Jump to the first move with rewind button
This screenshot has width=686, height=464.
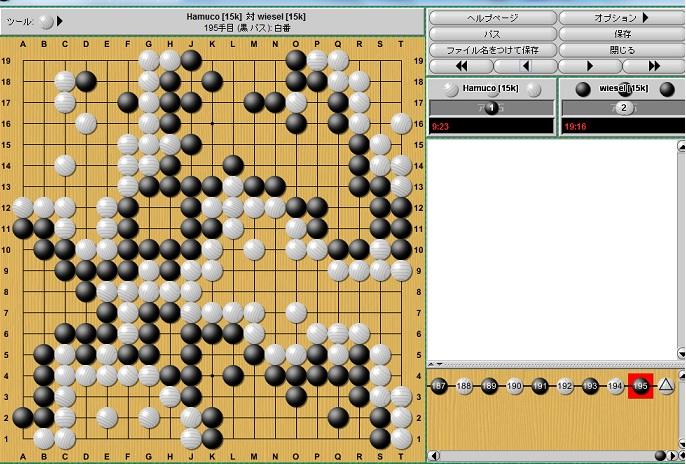[x=460, y=65]
